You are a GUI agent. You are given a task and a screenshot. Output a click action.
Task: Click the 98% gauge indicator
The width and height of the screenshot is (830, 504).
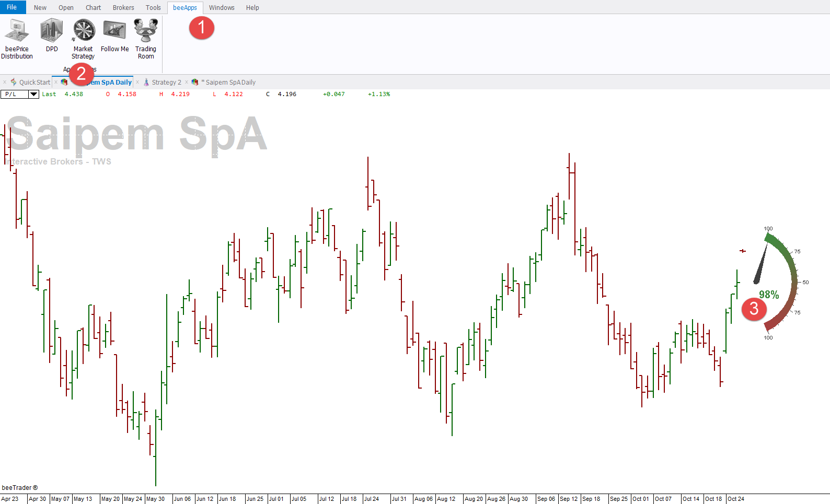click(x=769, y=295)
